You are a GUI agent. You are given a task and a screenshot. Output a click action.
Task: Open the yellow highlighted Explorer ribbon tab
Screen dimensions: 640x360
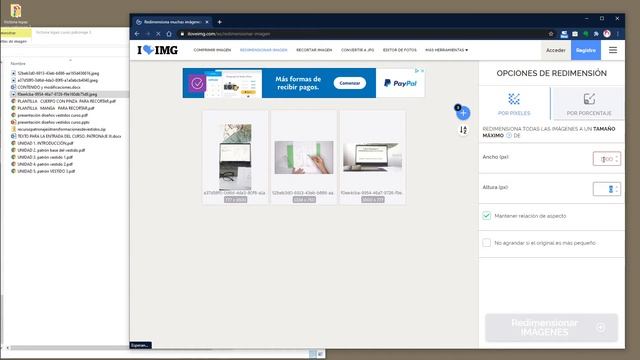pos(16,33)
